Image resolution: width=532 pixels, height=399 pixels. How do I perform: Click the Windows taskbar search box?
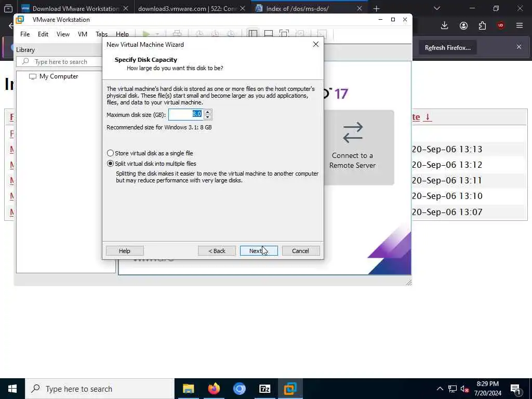100,389
